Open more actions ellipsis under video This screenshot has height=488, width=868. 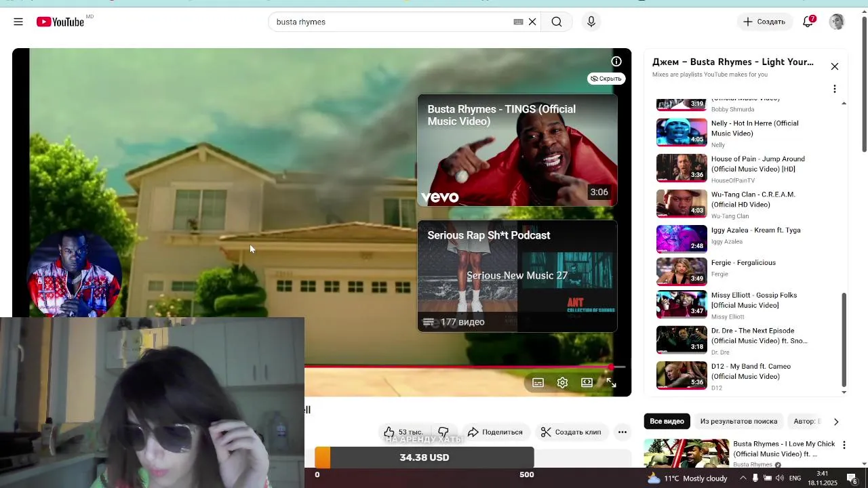[622, 432]
